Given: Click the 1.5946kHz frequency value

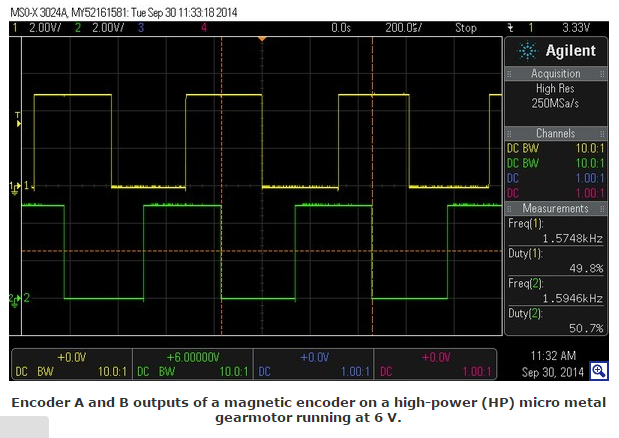Looking at the screenshot, I should coord(573,299).
